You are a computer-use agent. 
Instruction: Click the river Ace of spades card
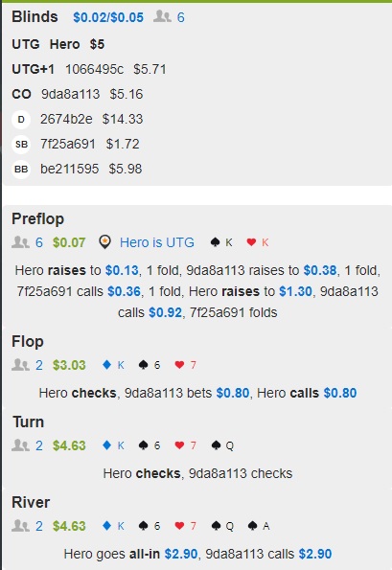pos(259,526)
